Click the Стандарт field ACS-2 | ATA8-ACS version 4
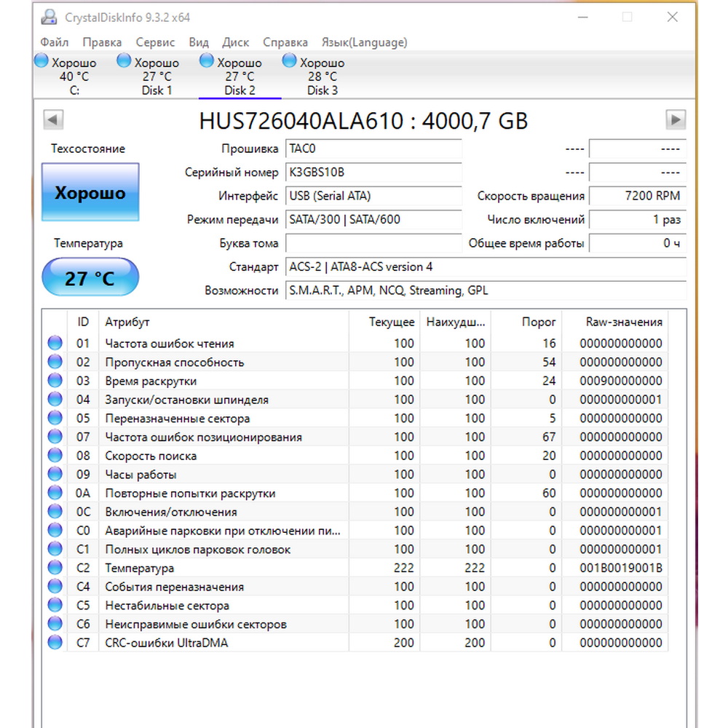Viewport: 728px width, 728px height. [x=486, y=267]
